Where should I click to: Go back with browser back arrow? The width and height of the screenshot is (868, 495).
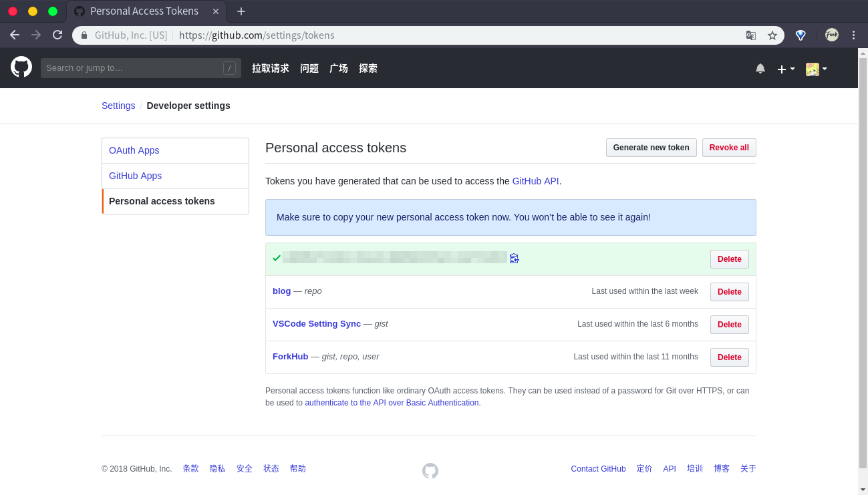[15, 35]
